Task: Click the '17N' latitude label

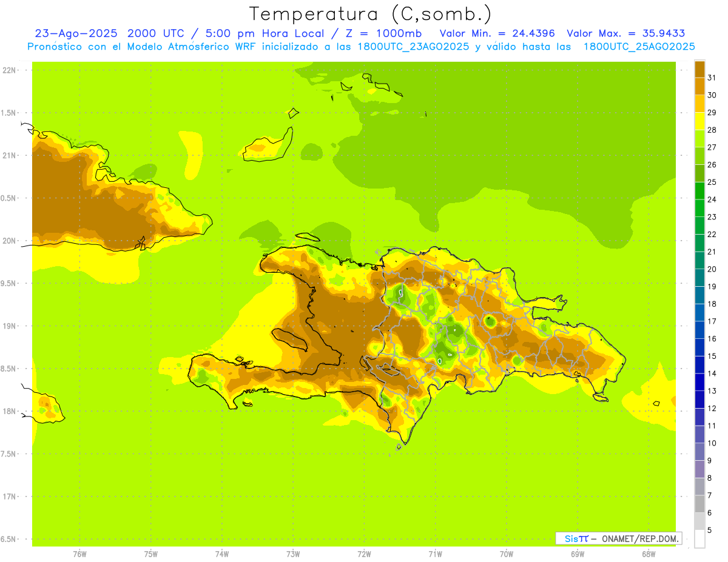Action: (10, 497)
